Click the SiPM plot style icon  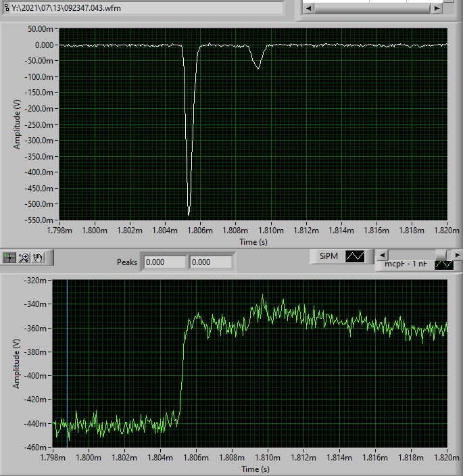coord(355,256)
